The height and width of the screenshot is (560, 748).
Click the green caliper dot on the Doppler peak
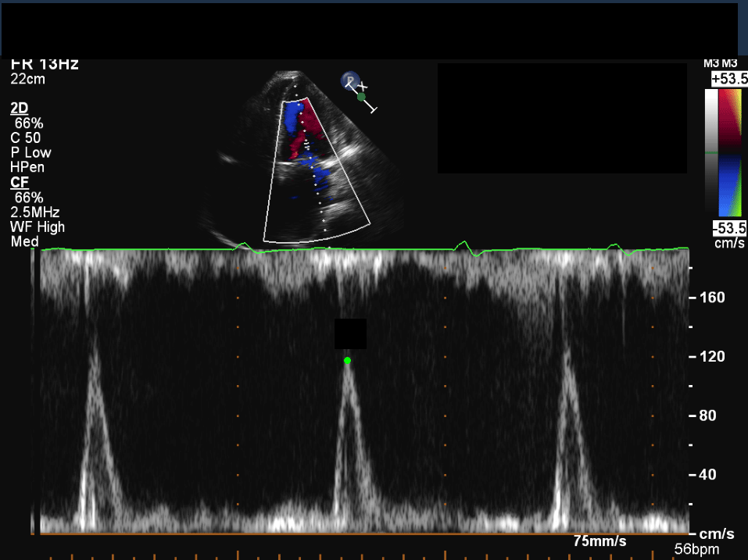(x=347, y=360)
